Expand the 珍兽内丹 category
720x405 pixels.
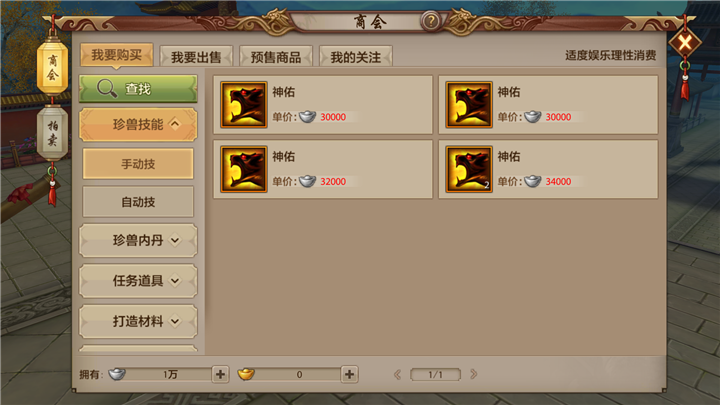tap(138, 240)
